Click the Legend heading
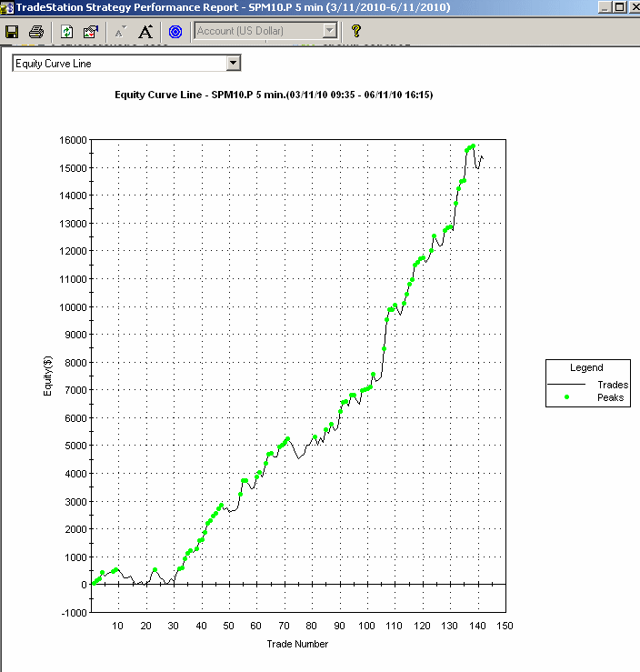640x672 pixels. point(586,367)
